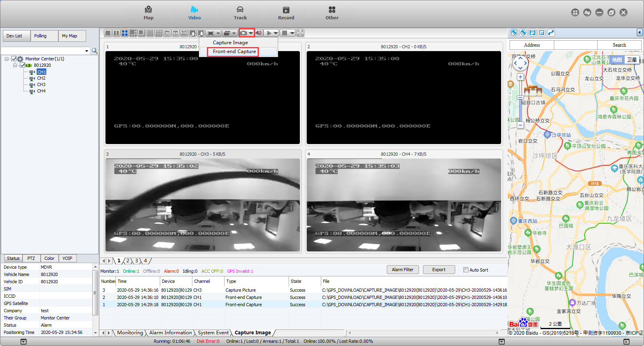Image resolution: width=644 pixels, height=346 pixels.
Task: Click the map Search button
Action: point(619,45)
